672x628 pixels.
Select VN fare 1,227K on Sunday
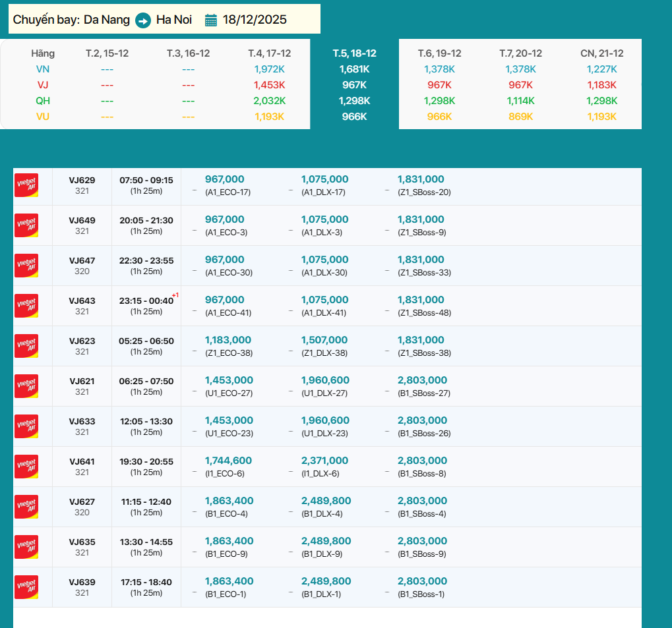(x=601, y=69)
